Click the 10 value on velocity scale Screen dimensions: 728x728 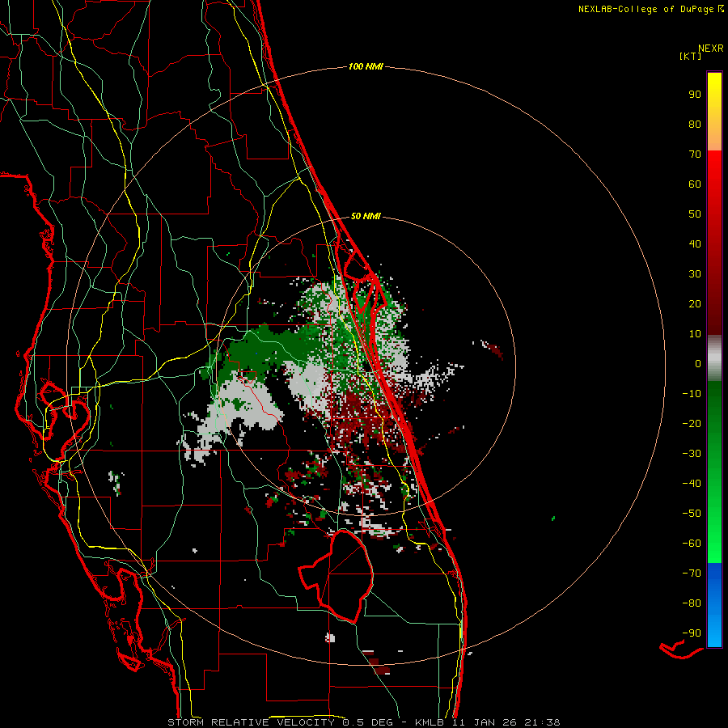tap(695, 334)
